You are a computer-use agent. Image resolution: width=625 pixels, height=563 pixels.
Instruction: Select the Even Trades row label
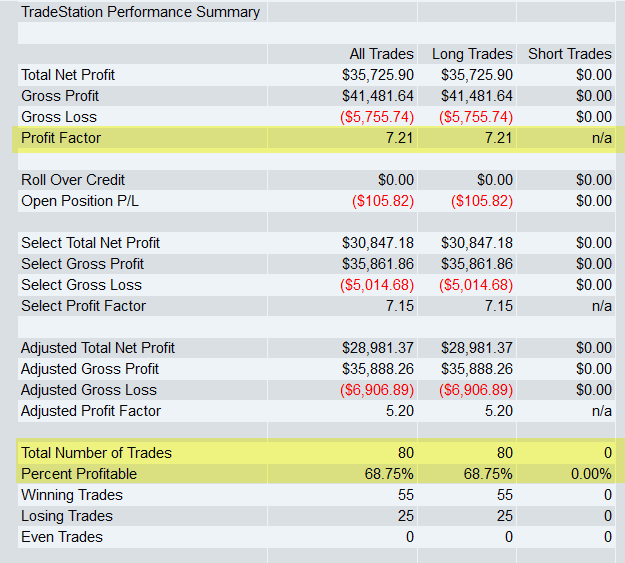(x=62, y=537)
